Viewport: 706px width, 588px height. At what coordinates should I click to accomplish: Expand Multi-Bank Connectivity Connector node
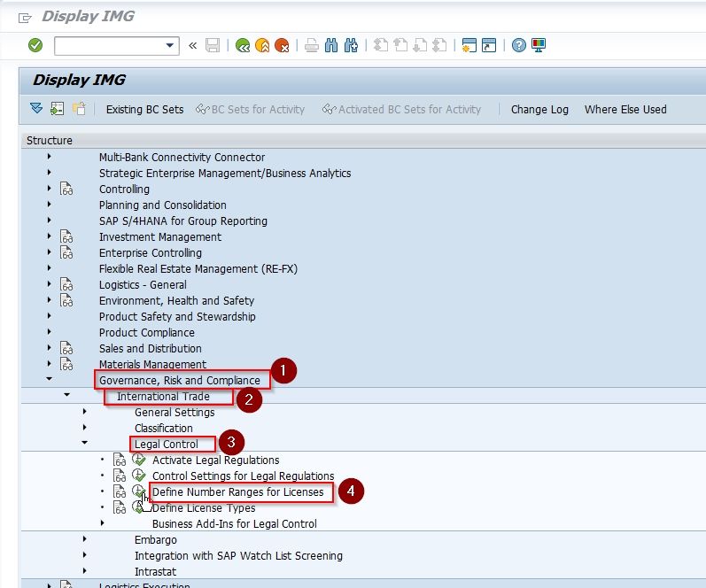[x=49, y=157]
